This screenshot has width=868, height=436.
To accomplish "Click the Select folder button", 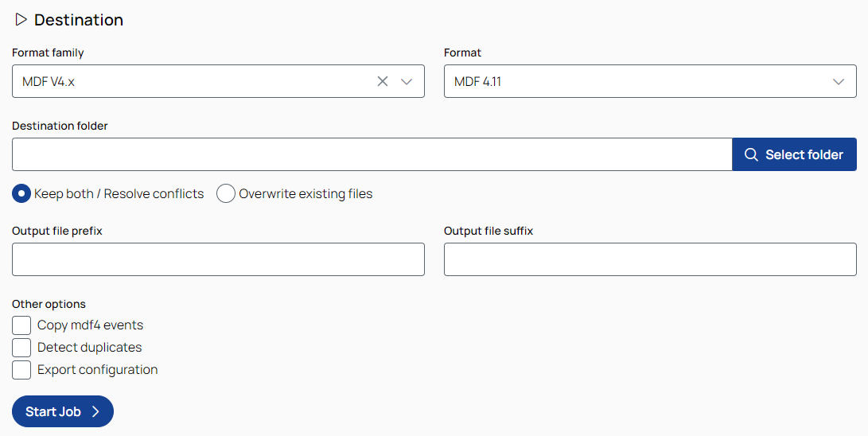I will pos(794,154).
